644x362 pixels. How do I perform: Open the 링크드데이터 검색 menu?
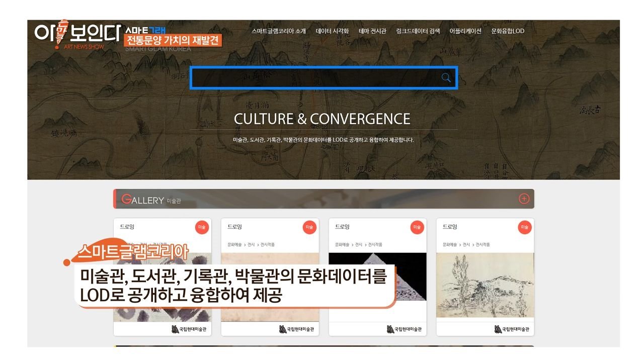[418, 31]
